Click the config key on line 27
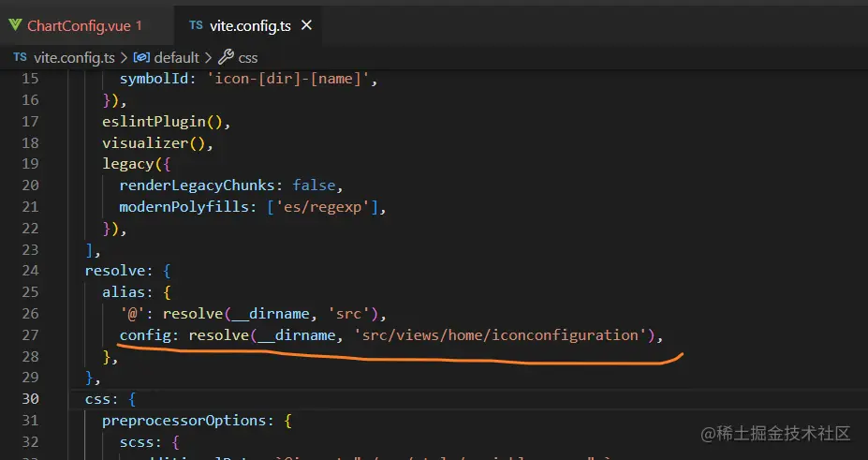The height and width of the screenshot is (460, 868). pyautogui.click(x=145, y=335)
